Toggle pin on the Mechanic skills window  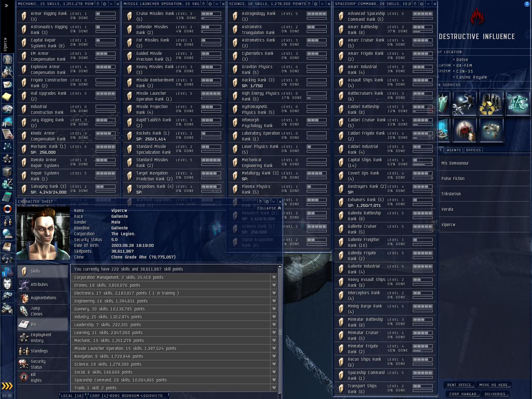[98, 4]
